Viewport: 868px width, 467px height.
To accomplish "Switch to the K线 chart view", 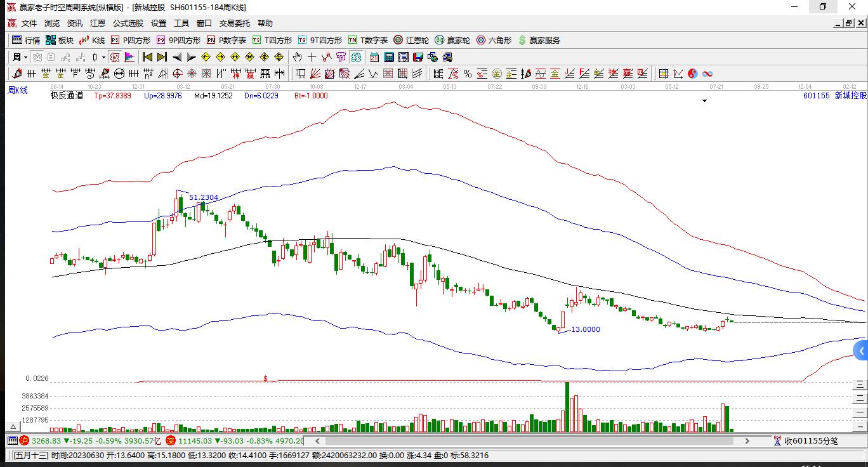I will (x=92, y=40).
